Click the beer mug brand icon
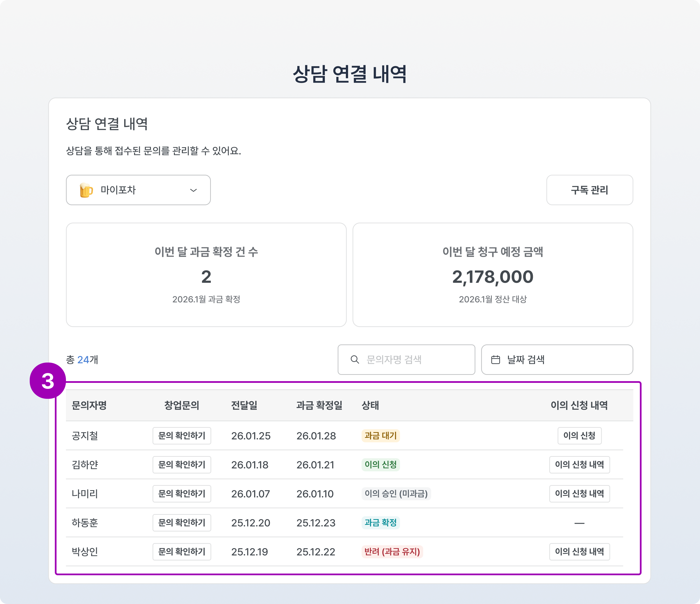Image resolution: width=700 pixels, height=604 pixels. (86, 190)
